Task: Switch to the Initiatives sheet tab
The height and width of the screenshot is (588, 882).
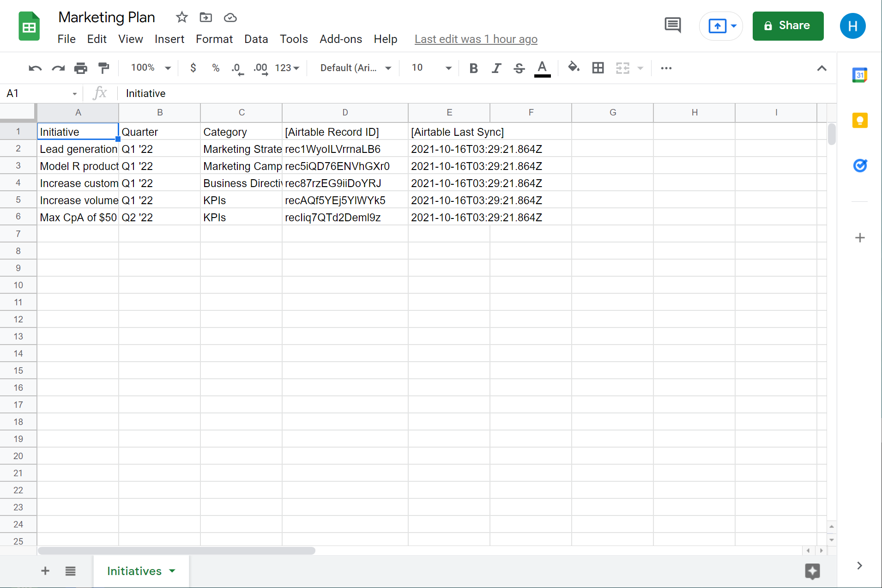Action: [134, 571]
